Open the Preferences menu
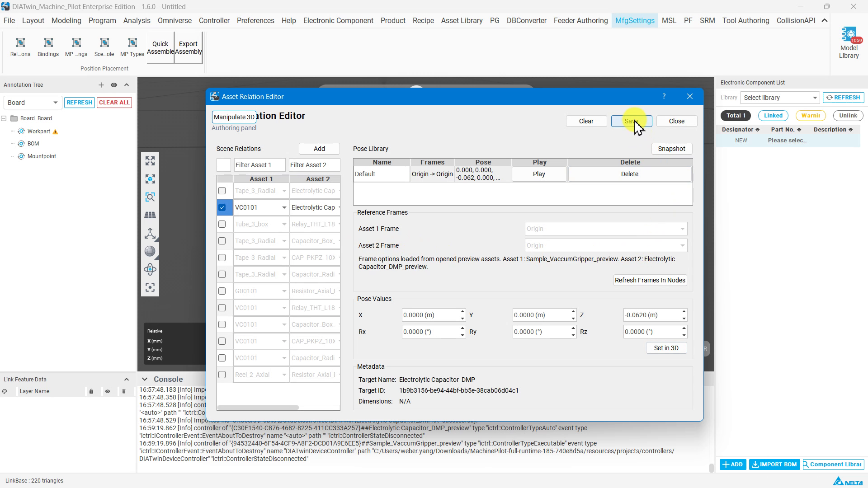The width and height of the screenshot is (868, 488). pos(255,20)
